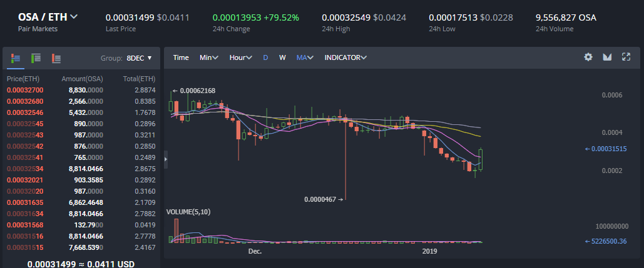Show buy orders only view

(x=36, y=58)
